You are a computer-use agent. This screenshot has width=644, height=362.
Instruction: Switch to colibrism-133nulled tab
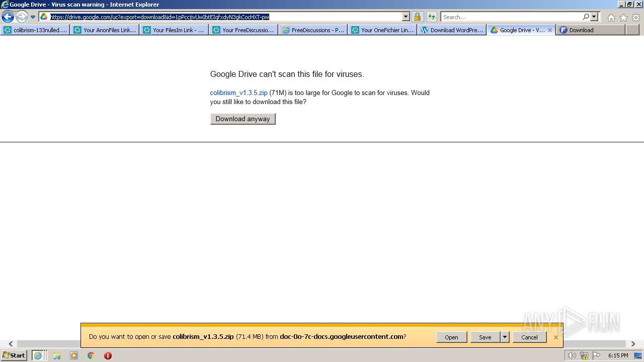[x=35, y=30]
